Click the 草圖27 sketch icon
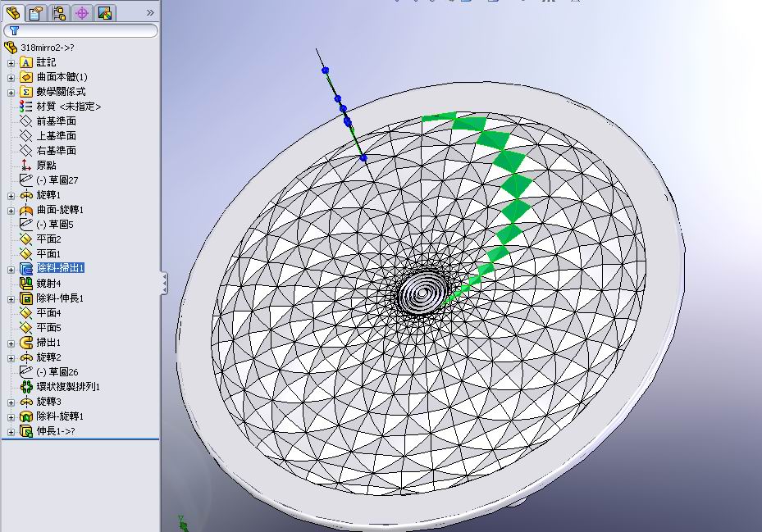Viewport: 762px width, 532px height. point(25,180)
